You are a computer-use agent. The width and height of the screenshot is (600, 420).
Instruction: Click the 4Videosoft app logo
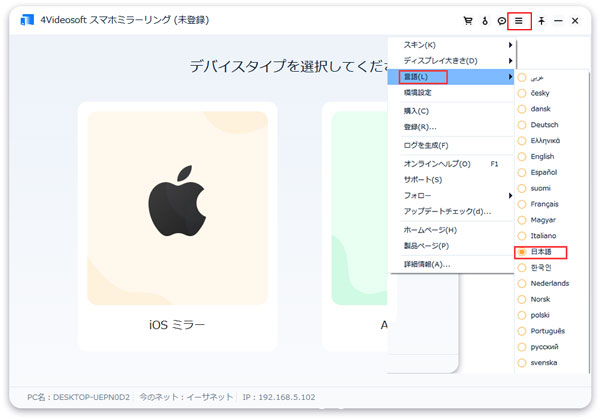pyautogui.click(x=27, y=20)
